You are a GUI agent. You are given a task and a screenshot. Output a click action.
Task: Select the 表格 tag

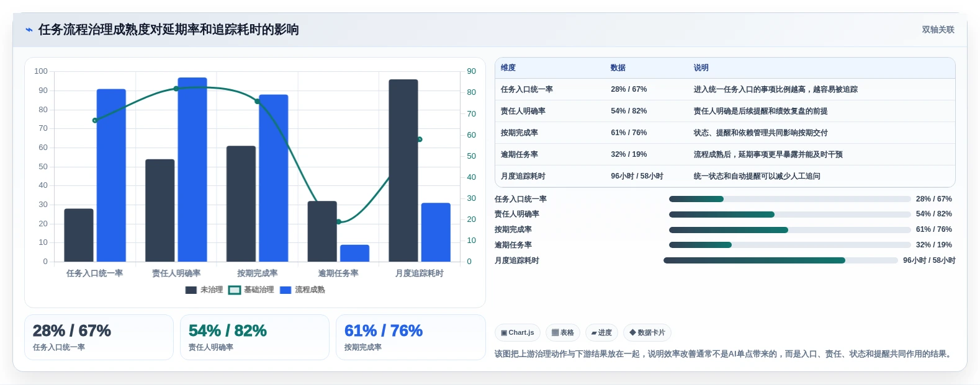point(563,333)
